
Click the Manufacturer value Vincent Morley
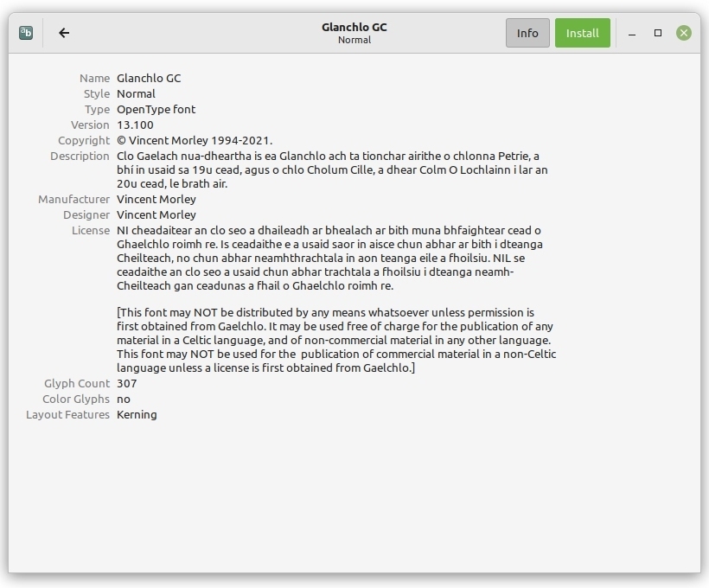[156, 200]
